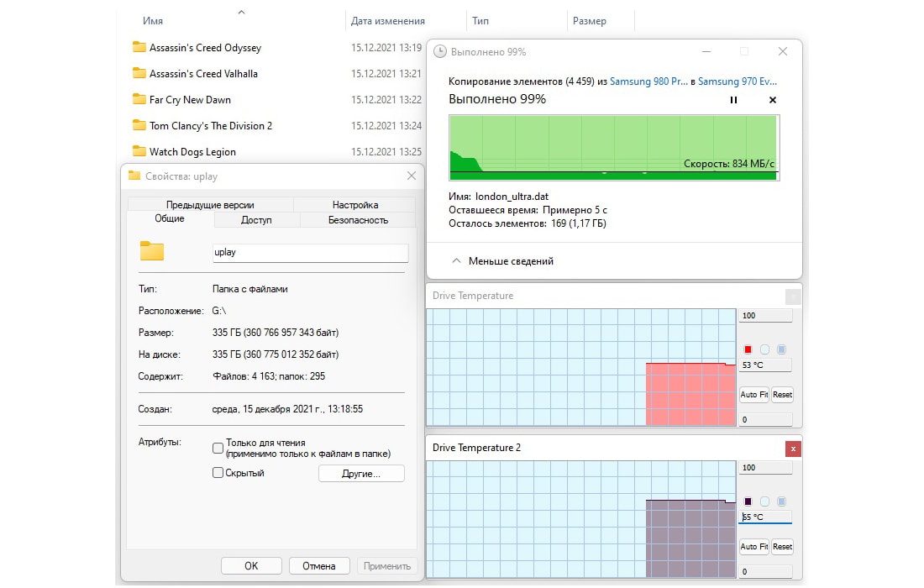924x588 pixels.
Task: Sort by the 'Дата изменения' column header
Action: (388, 21)
